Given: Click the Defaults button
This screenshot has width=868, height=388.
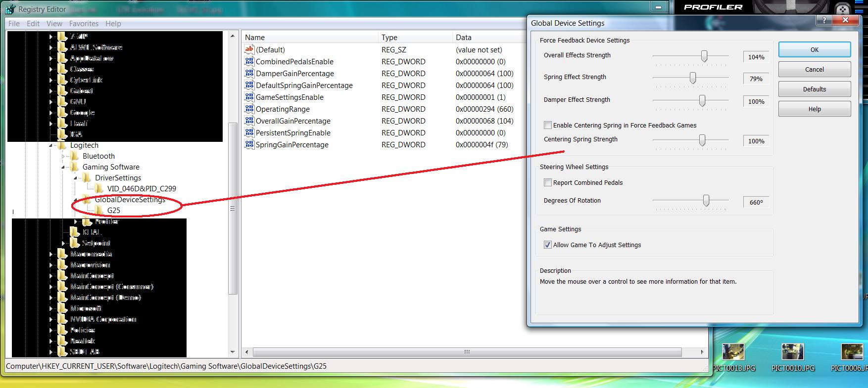Looking at the screenshot, I should click(x=815, y=89).
